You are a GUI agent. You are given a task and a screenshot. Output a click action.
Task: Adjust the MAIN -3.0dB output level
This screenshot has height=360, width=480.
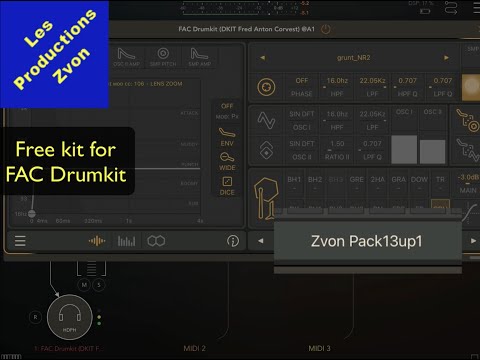coord(468,184)
